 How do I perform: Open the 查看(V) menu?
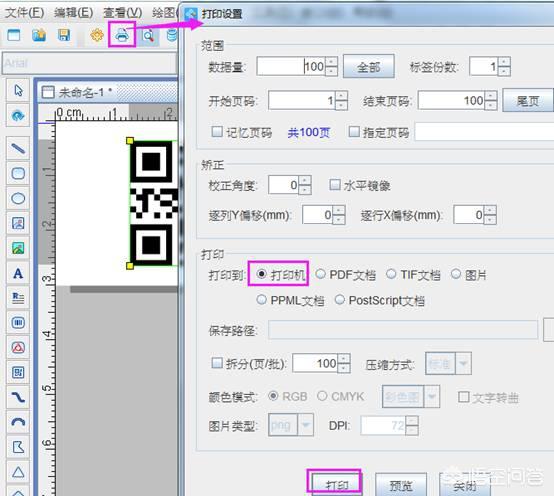pos(123,13)
